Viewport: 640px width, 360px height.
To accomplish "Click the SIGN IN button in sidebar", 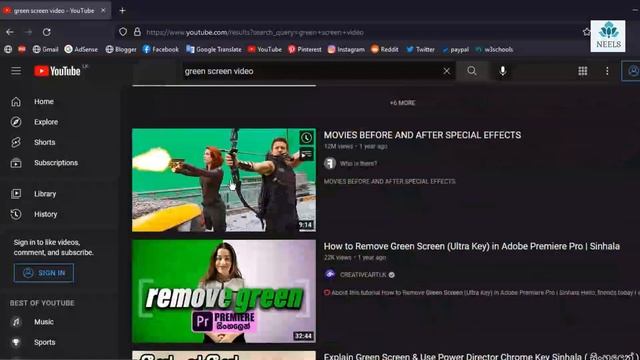I will point(44,273).
